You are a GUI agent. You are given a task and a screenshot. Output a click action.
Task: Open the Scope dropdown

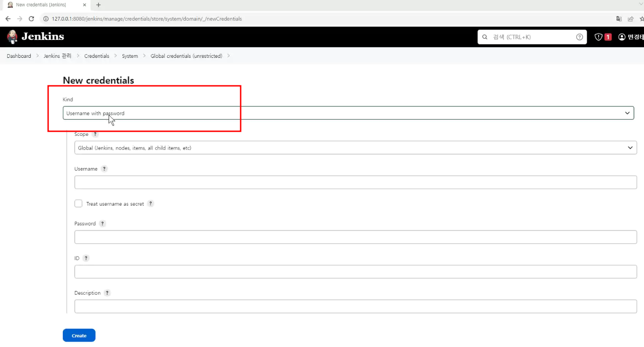(356, 148)
